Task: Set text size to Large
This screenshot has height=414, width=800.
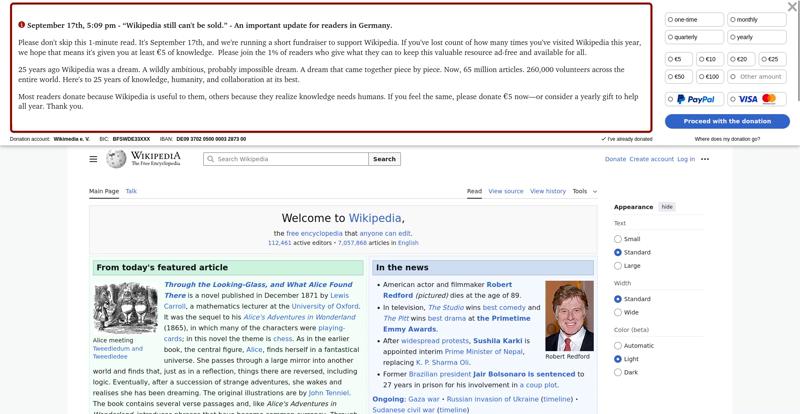Action: (x=618, y=265)
